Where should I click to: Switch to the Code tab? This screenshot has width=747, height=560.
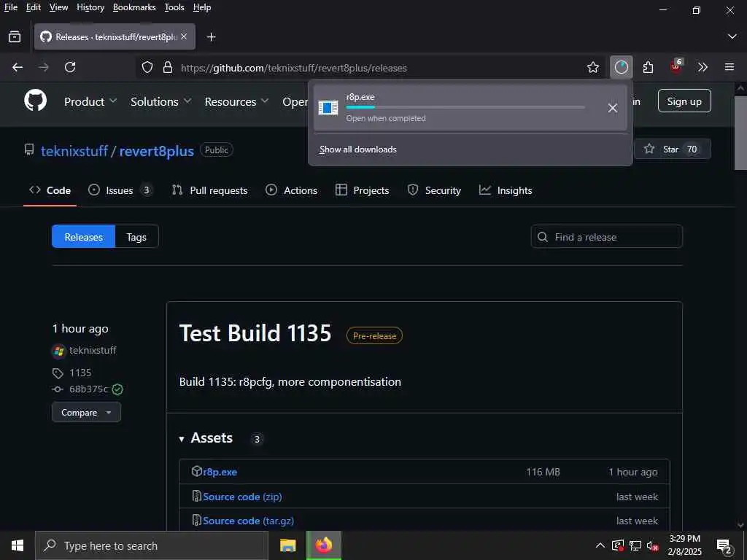tap(50, 190)
